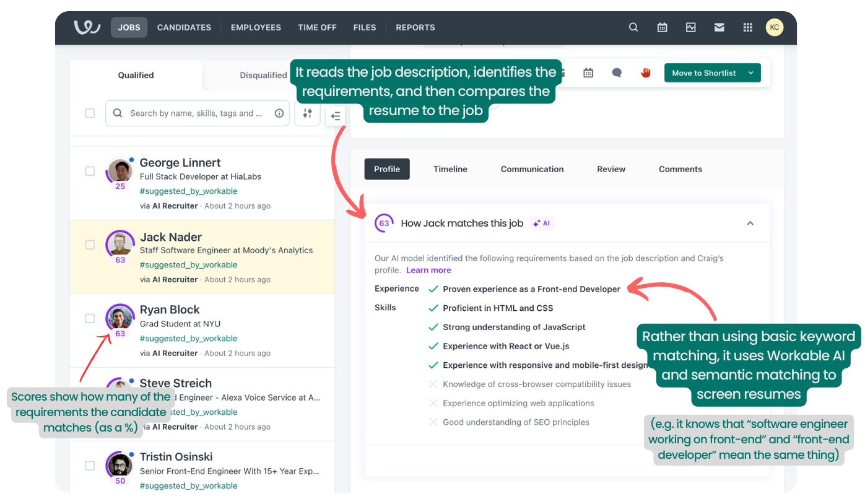Screen dimensions: 865x504
Task: Open the calendar icon in the top bar
Action: tap(662, 27)
